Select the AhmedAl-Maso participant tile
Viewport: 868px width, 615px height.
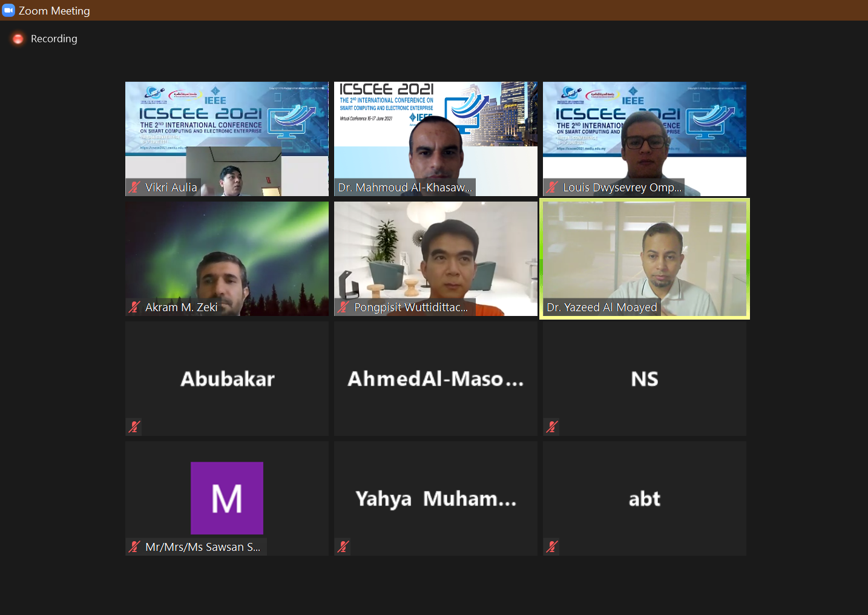pos(436,378)
